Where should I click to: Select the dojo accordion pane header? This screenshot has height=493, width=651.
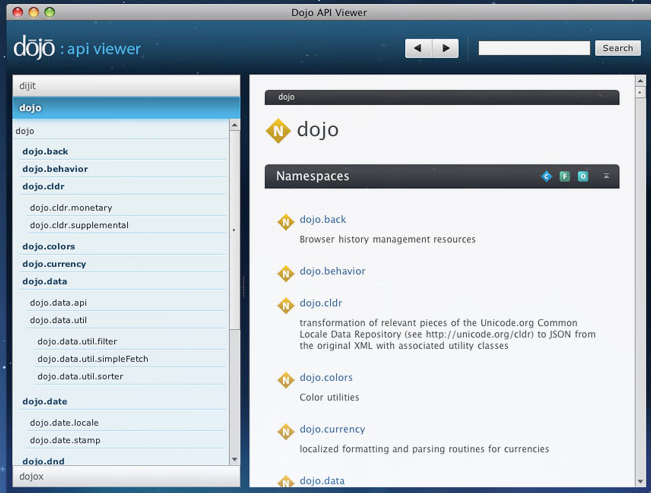tap(126, 108)
